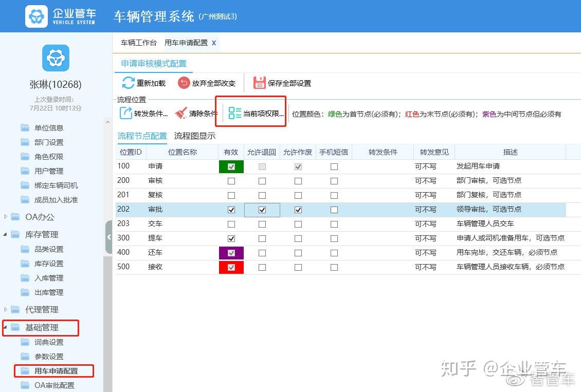
Task: Click the 转发条件 forward icon
Action: (125, 113)
